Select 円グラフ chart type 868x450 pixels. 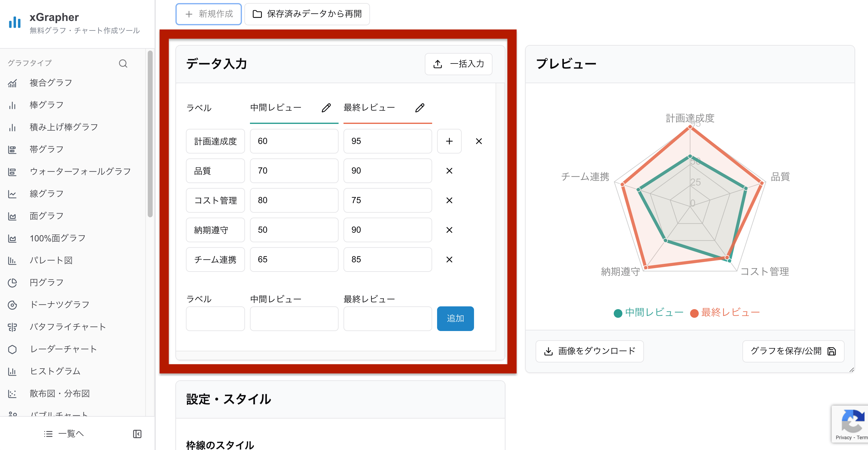(x=46, y=282)
